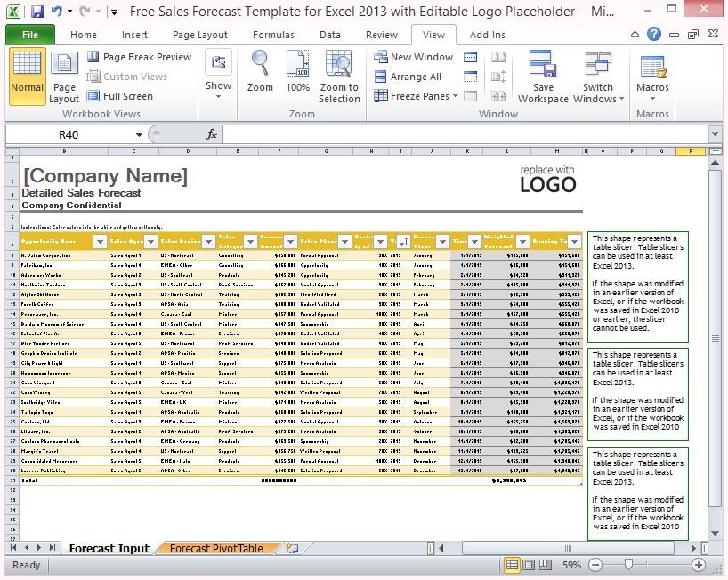Open the Switch Windows dropdown

(598, 77)
